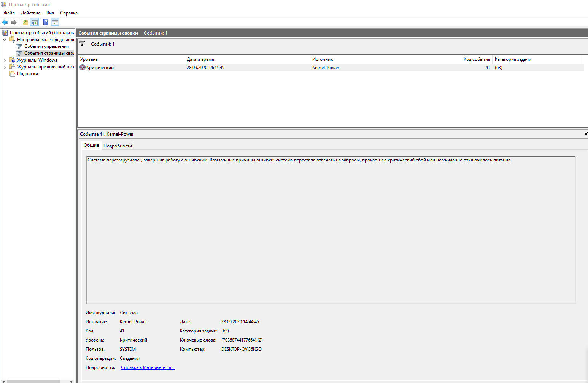The width and height of the screenshot is (588, 383).
Task: Select the Просмотр событий (Локальный) root item
Action: [42, 33]
